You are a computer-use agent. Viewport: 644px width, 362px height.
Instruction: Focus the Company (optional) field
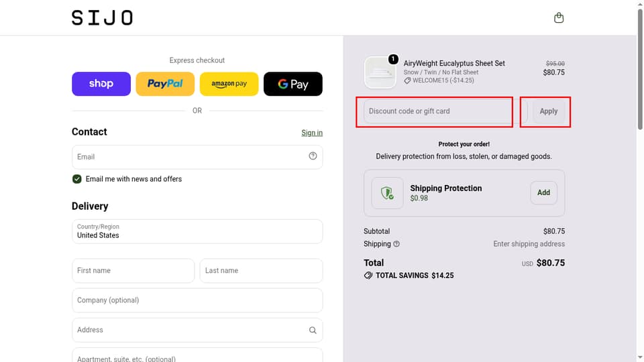(197, 300)
